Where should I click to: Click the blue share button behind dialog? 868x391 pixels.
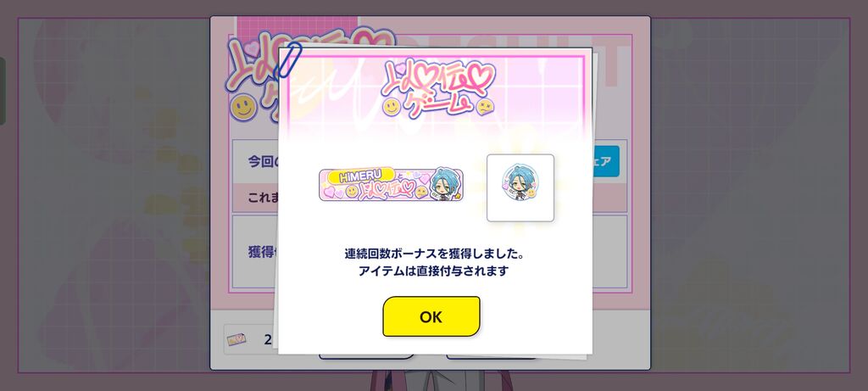pyautogui.click(x=605, y=162)
